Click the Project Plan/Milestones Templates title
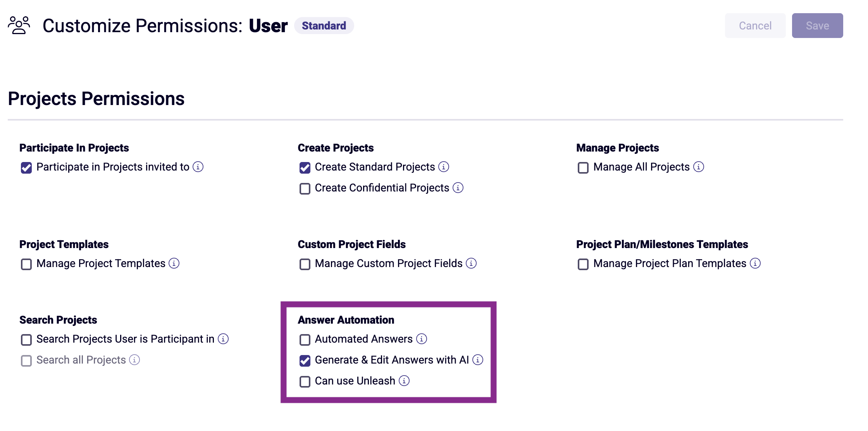This screenshot has width=868, height=431. (x=662, y=244)
